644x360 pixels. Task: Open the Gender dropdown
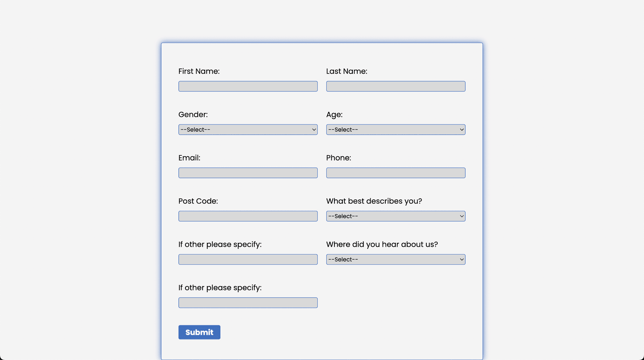pos(248,130)
